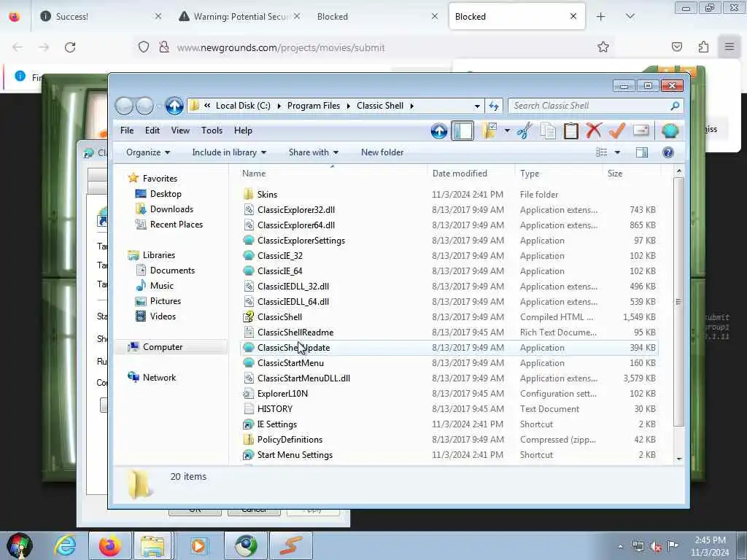This screenshot has width=747, height=560.
Task: Expand the arrow after Local Disk (C:)
Action: pyautogui.click(x=279, y=106)
